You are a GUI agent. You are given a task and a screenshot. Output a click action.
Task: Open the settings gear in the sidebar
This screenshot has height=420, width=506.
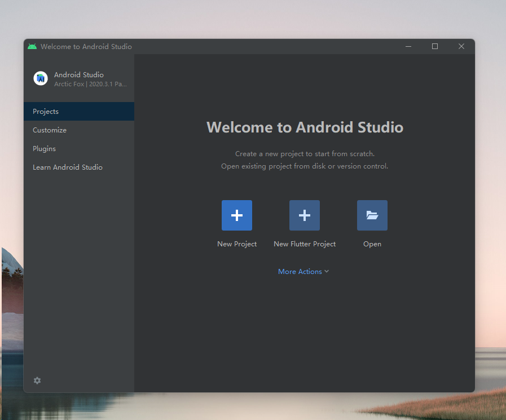pos(37,381)
